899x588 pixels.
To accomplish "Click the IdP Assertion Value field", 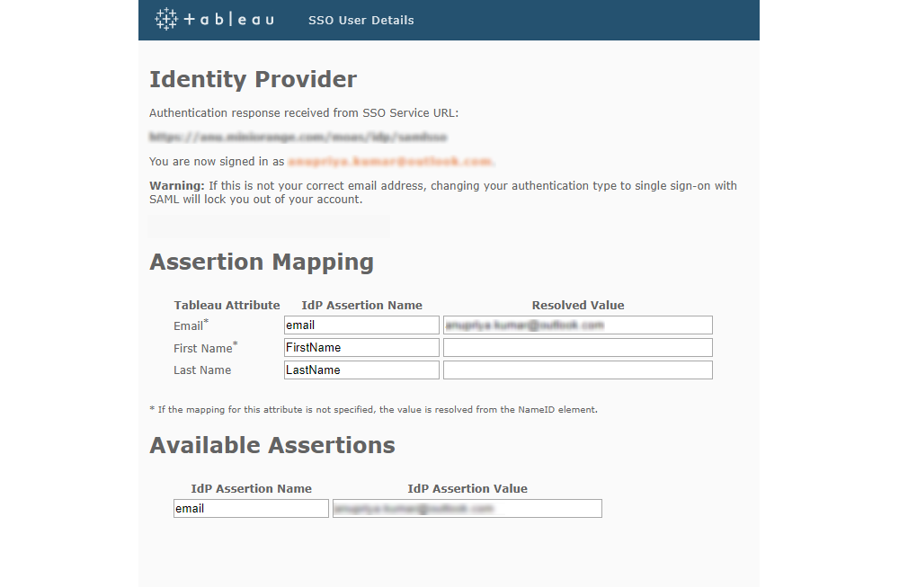I will 467,509.
